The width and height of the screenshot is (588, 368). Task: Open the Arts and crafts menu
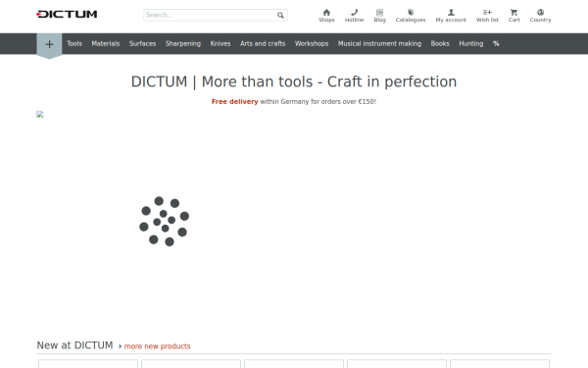click(x=263, y=43)
